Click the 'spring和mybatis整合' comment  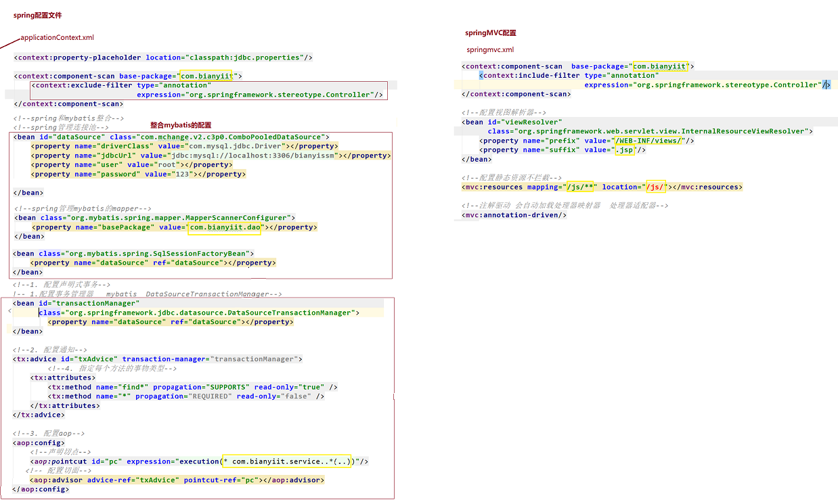(68, 118)
